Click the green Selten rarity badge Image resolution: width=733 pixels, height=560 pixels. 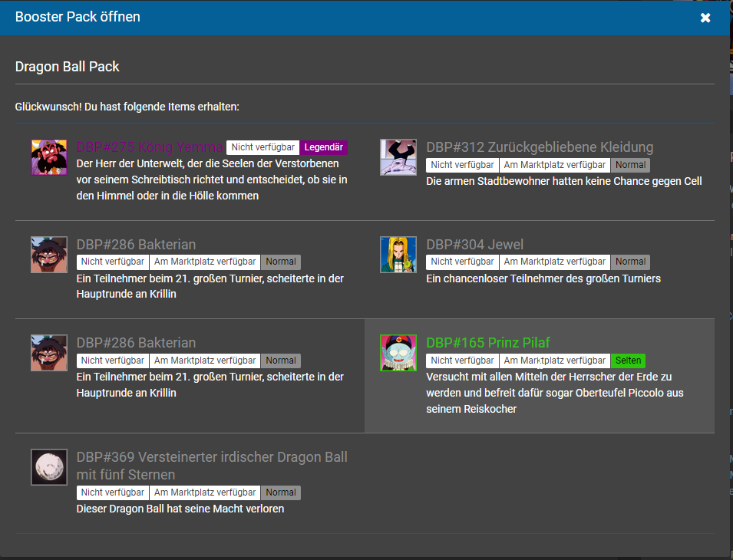[628, 361]
